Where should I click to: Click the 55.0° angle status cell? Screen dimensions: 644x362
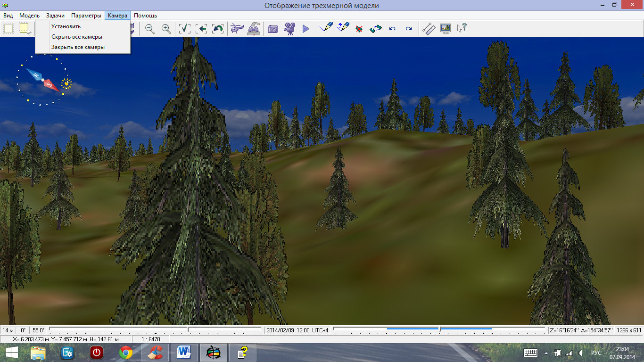click(x=38, y=330)
